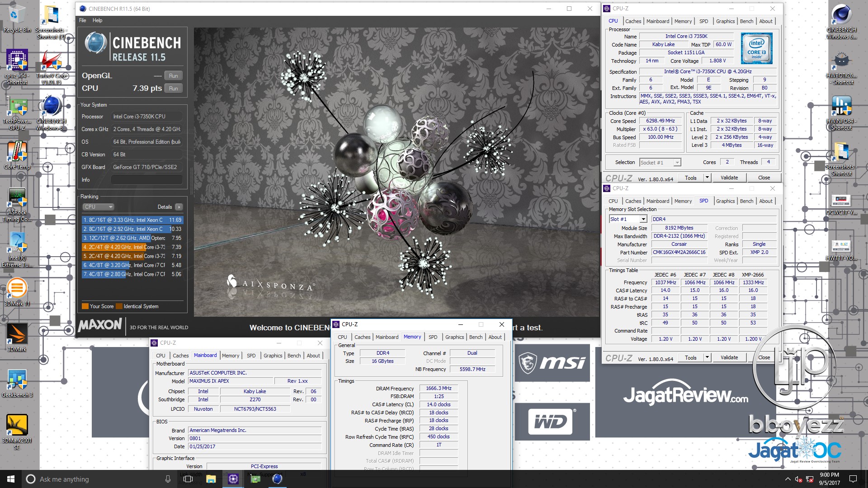Screen dimensions: 868x488
Task: Click the Cinebench taskbar icon
Action: pyautogui.click(x=277, y=479)
